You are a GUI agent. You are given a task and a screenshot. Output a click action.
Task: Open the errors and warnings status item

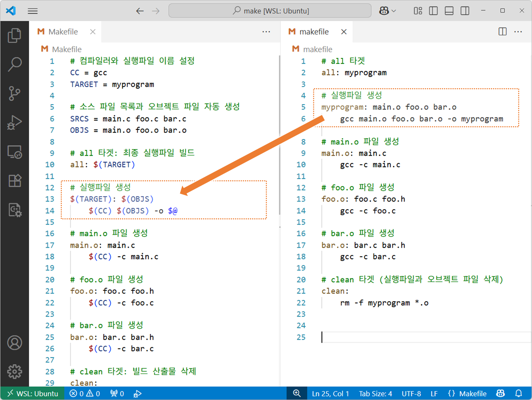point(85,393)
